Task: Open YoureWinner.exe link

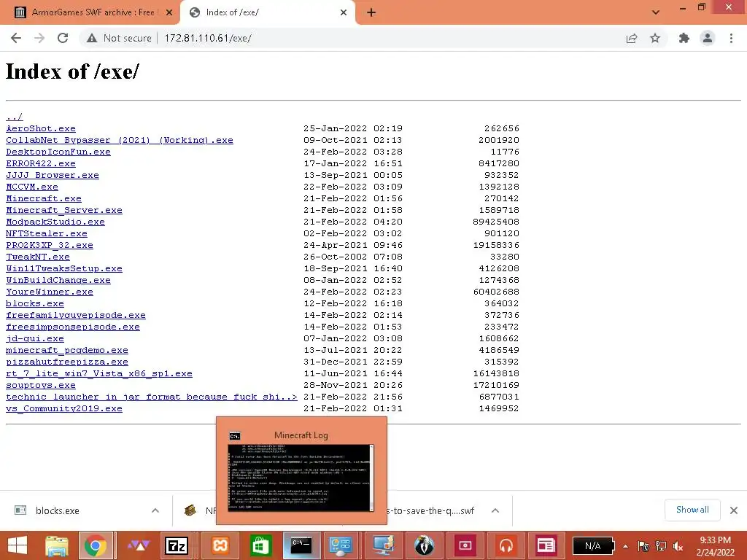Action: (50, 292)
